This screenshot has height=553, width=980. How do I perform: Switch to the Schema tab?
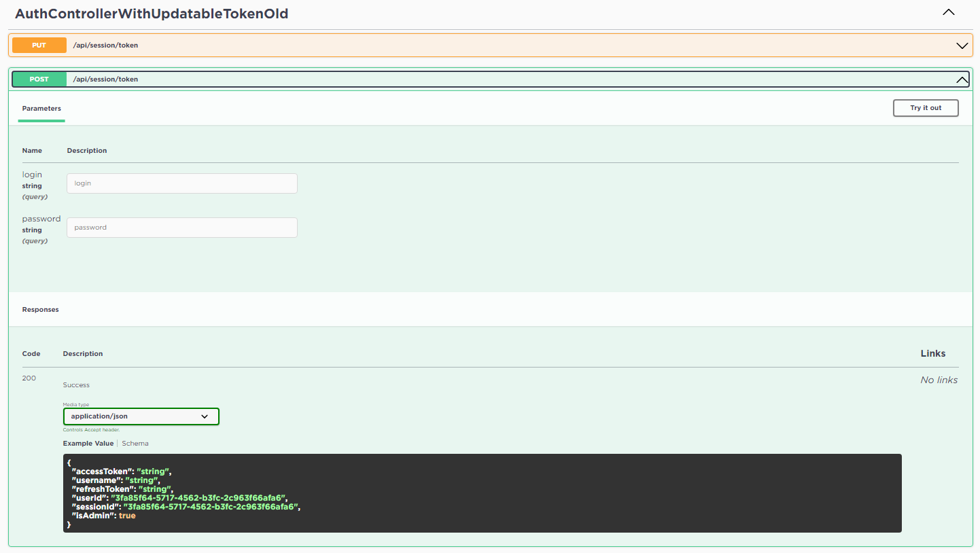coord(135,444)
